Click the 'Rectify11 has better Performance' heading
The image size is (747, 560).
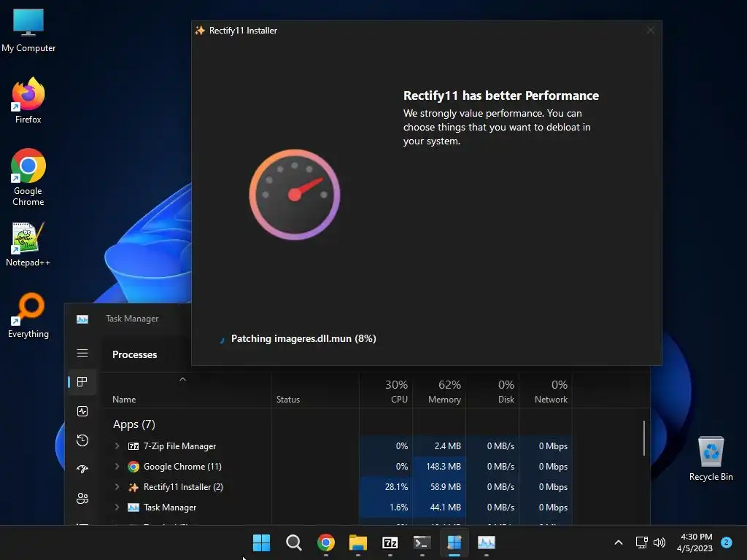(501, 96)
